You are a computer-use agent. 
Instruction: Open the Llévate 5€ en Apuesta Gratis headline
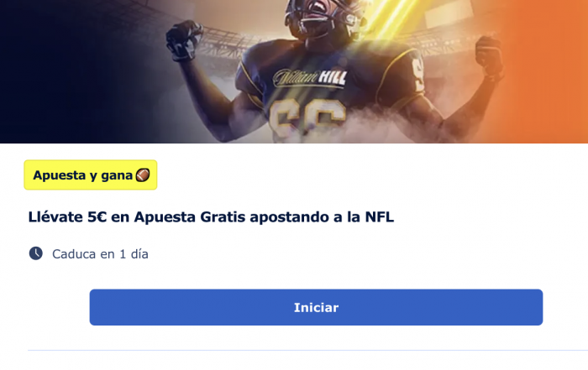pos(211,216)
